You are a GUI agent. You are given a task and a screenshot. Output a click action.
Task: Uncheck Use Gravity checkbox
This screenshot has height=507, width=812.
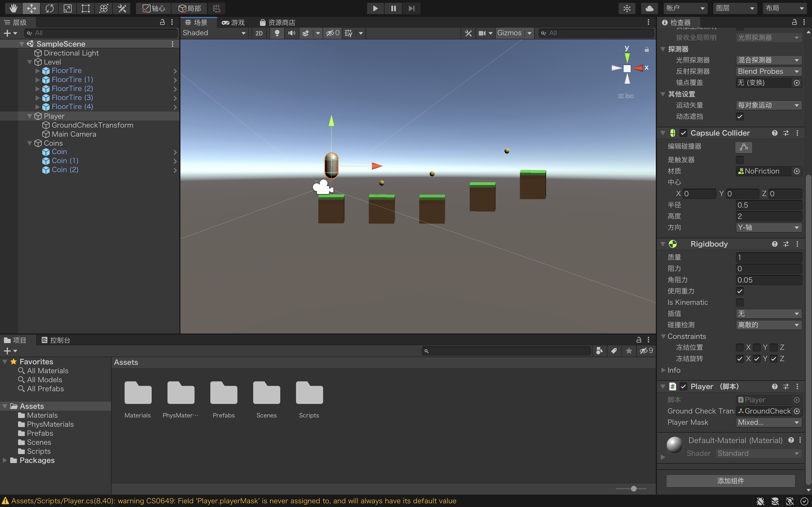[740, 291]
